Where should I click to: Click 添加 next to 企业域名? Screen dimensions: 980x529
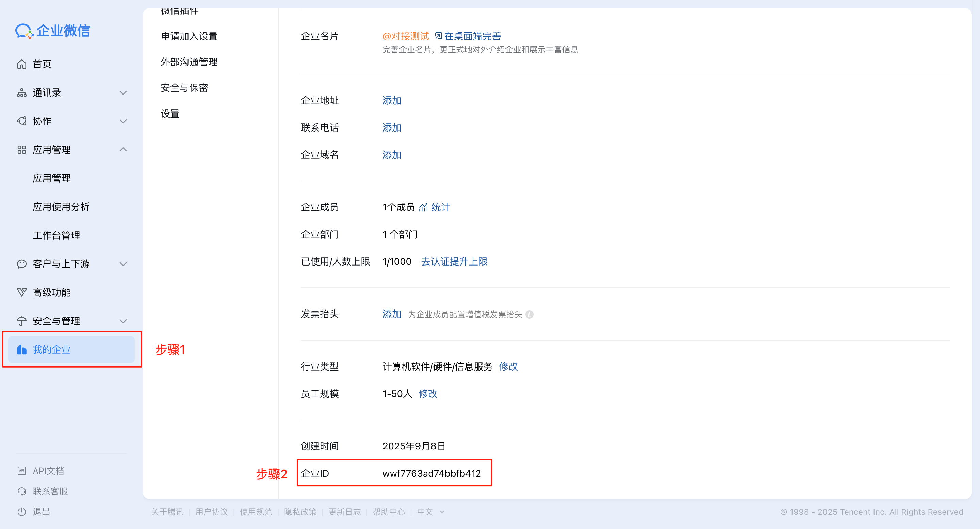pyautogui.click(x=392, y=155)
